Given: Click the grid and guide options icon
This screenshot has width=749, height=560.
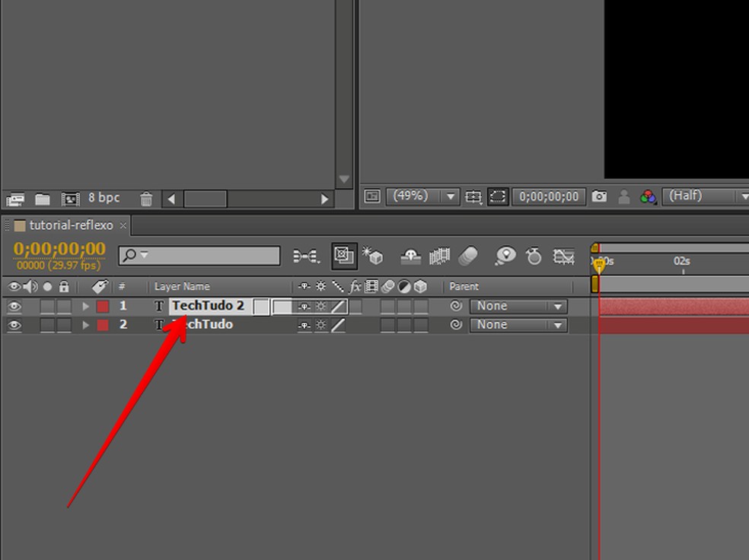Looking at the screenshot, I should coord(473,197).
